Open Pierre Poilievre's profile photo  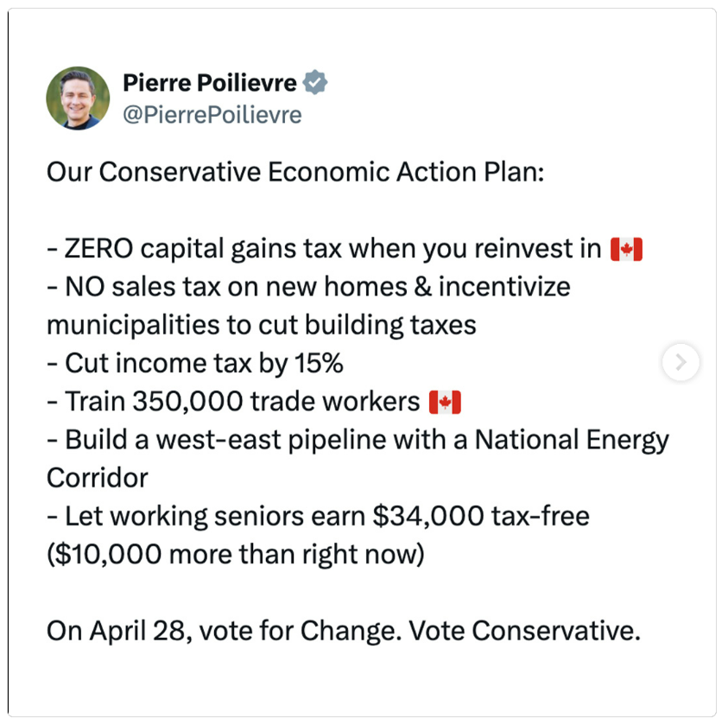click(78, 98)
